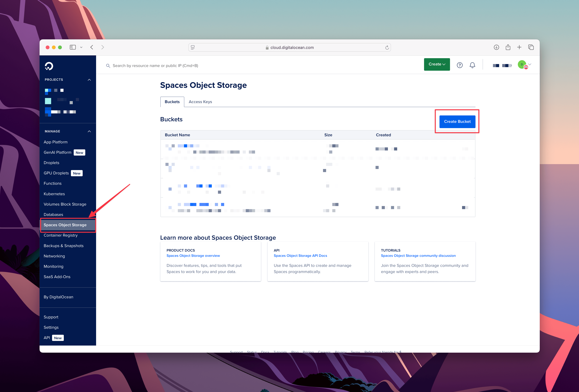Open the help question mark icon
This screenshot has height=392, width=579.
(460, 65)
